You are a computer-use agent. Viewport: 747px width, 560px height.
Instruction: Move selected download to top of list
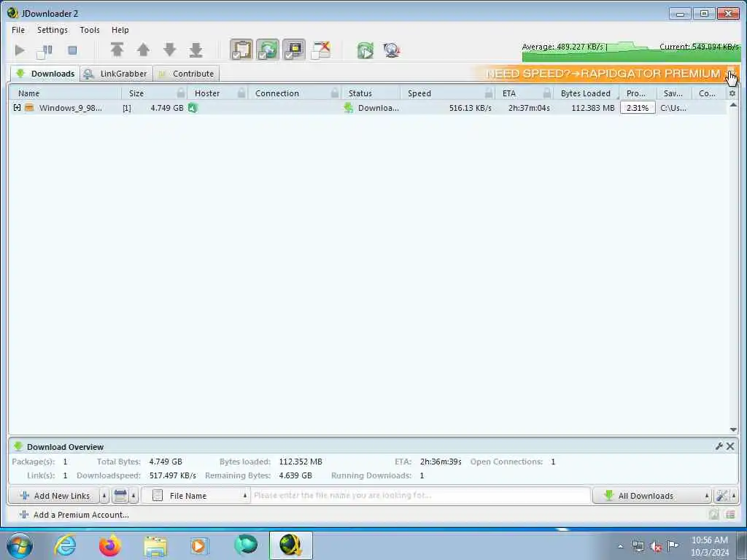coord(117,50)
